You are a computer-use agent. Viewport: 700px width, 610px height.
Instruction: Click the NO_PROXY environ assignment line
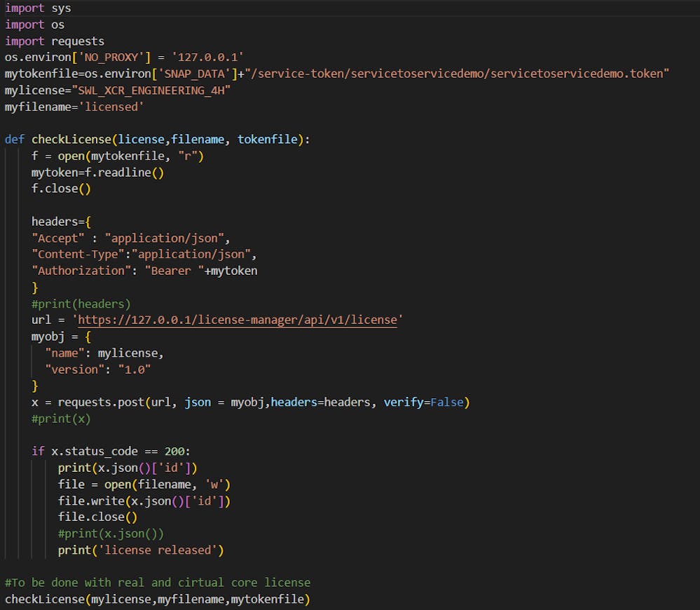pyautogui.click(x=123, y=57)
